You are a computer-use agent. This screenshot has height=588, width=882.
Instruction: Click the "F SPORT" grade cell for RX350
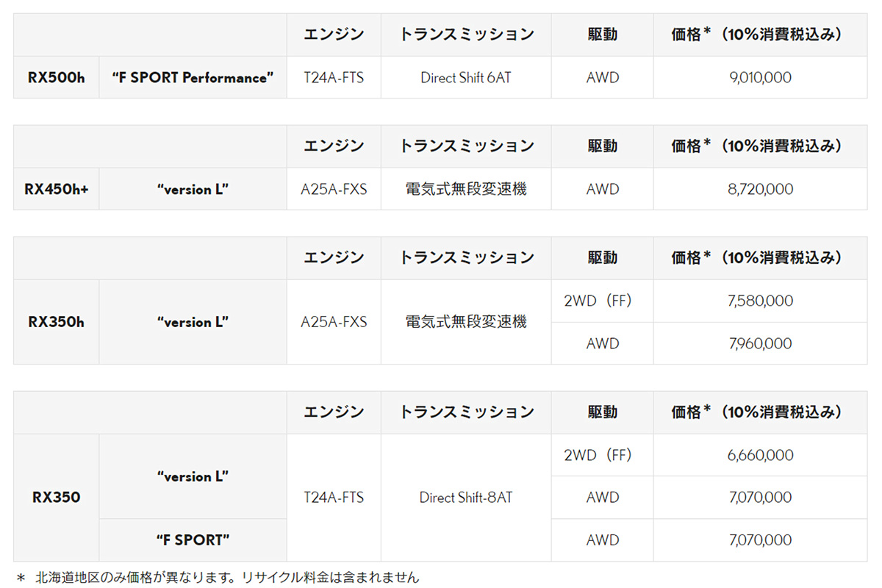pos(193,540)
